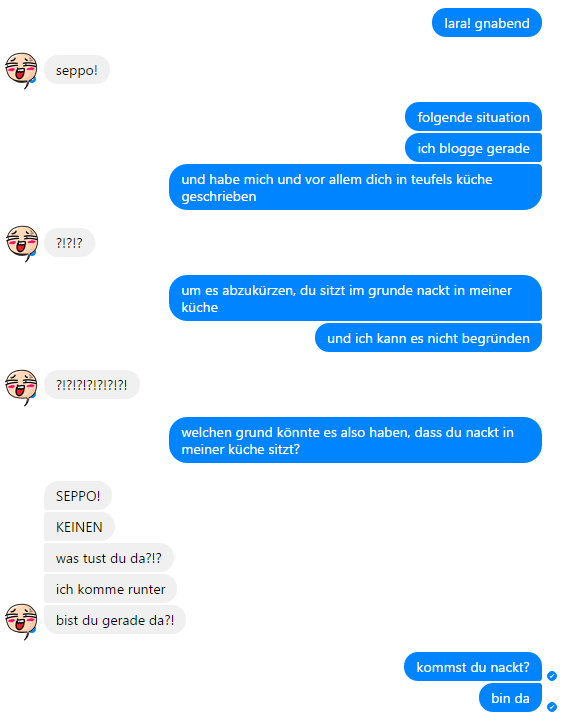Click the delivered checkmark beside 'kommst du nackt?'
Image resolution: width=569 pixels, height=723 pixels.
[552, 676]
